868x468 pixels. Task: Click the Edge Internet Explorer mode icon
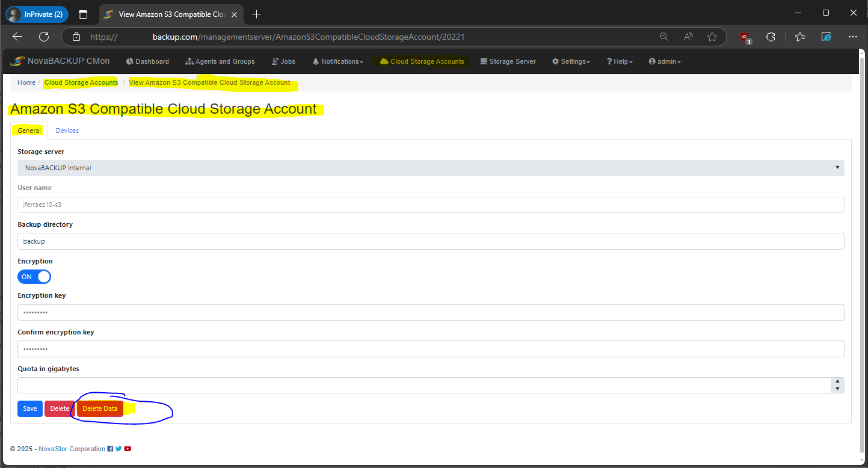tap(826, 37)
